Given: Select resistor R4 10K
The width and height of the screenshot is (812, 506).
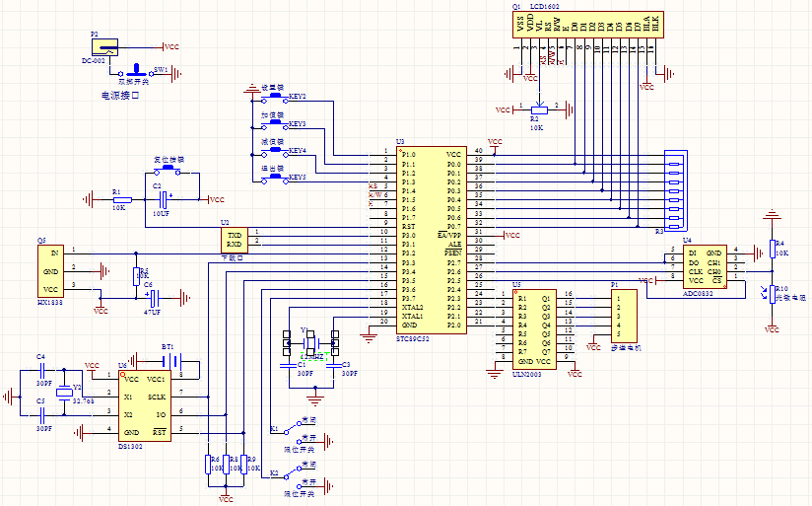Looking at the screenshot, I should (x=773, y=249).
